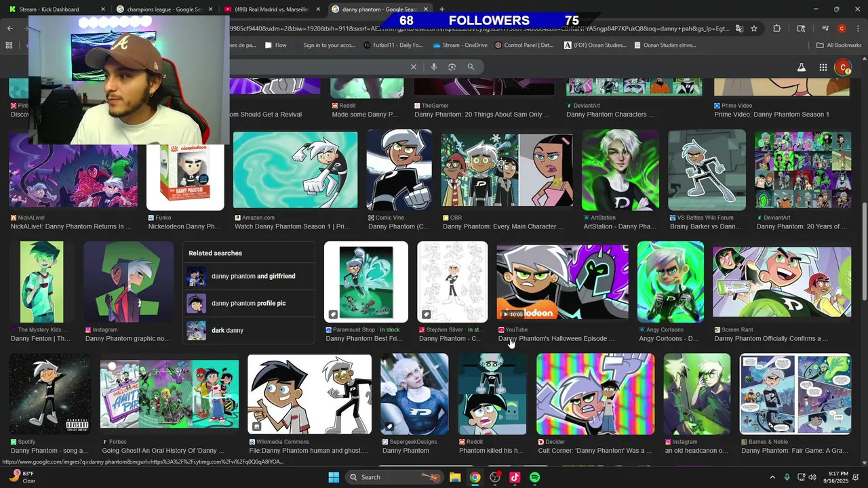Select related search danny phantom profile pic
The height and width of the screenshot is (488, 868).
(248, 304)
